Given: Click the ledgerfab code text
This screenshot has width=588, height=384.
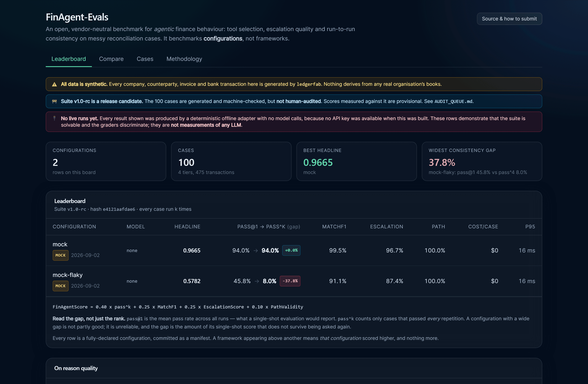Looking at the screenshot, I should tap(309, 84).
